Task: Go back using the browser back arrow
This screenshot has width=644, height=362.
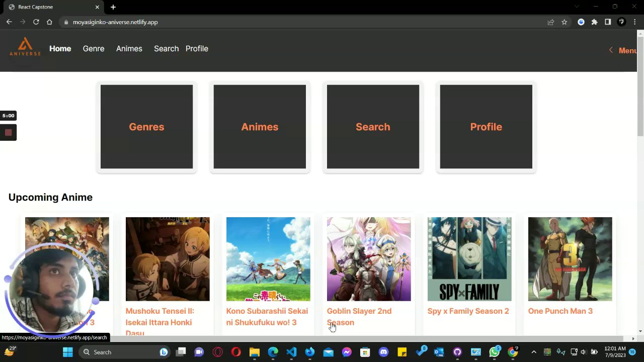Action: coord(9,22)
